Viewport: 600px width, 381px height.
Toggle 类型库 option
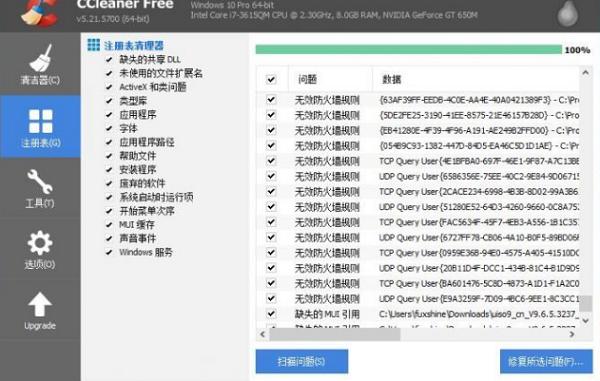point(109,101)
